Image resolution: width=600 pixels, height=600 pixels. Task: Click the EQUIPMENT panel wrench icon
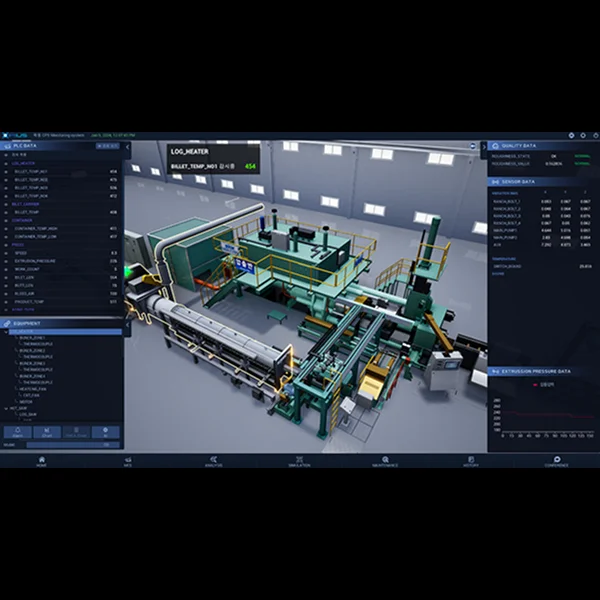[7, 324]
